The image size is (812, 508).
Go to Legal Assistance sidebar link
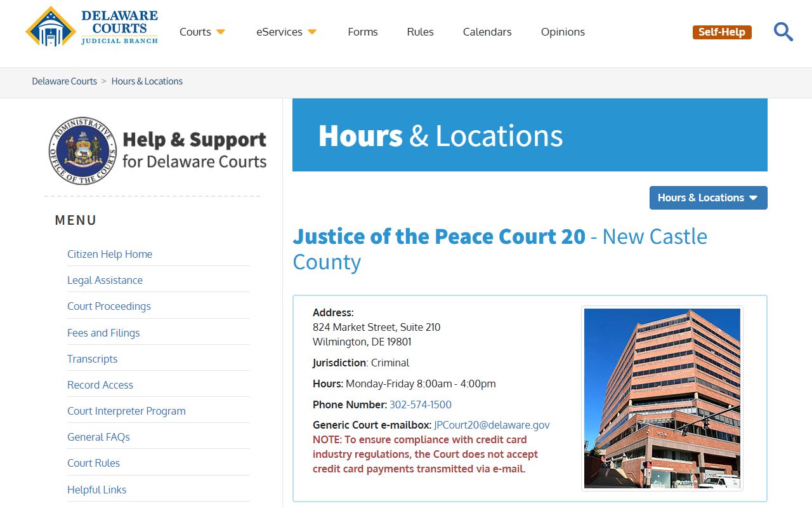[105, 280]
